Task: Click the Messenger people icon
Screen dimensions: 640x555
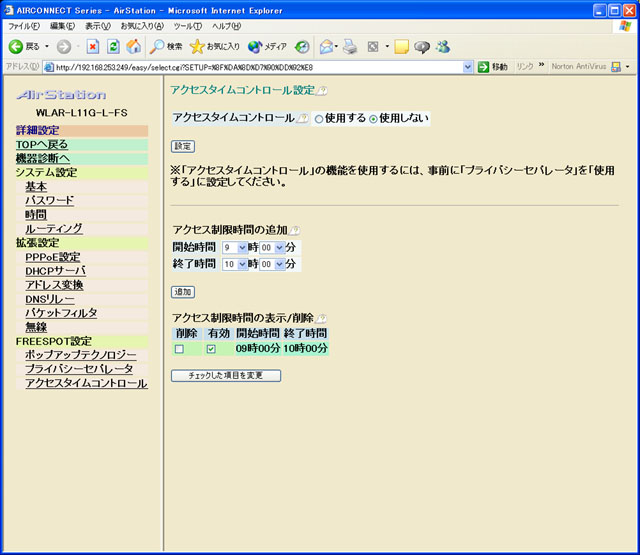Action: [443, 47]
